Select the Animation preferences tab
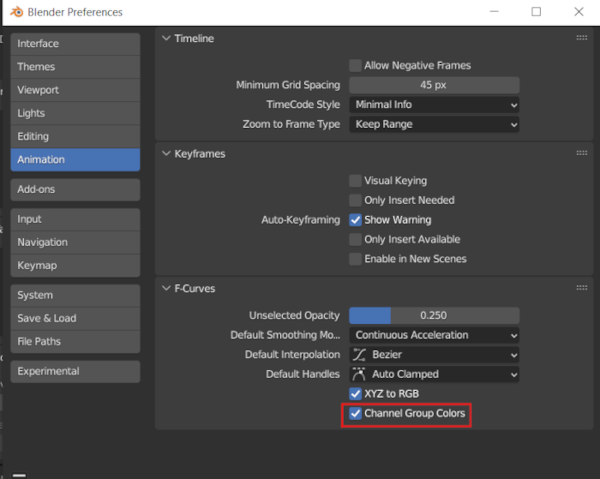 (x=75, y=160)
